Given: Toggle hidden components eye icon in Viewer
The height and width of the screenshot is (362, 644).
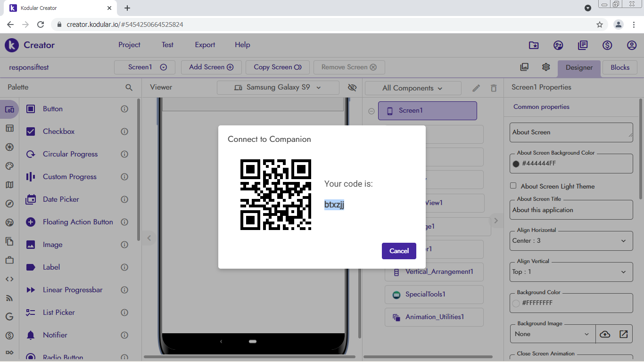Looking at the screenshot, I should pos(352,88).
